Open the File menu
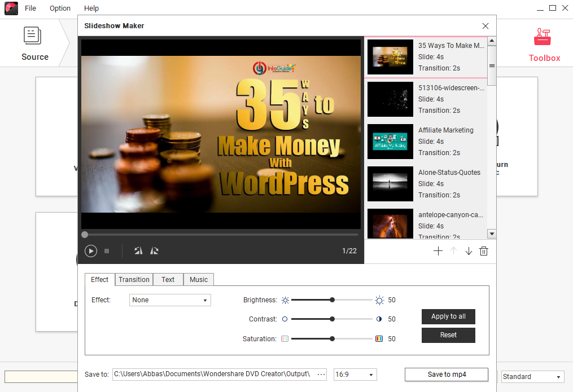 (x=30, y=8)
